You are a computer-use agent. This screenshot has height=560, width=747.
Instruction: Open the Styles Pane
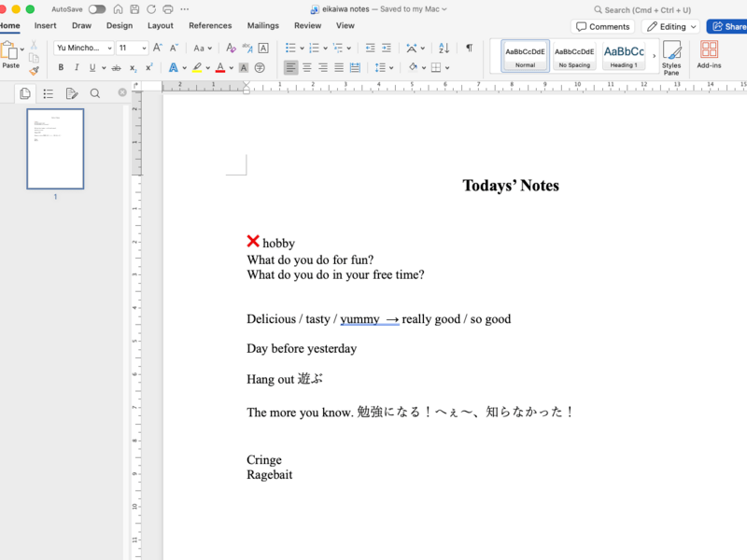671,58
